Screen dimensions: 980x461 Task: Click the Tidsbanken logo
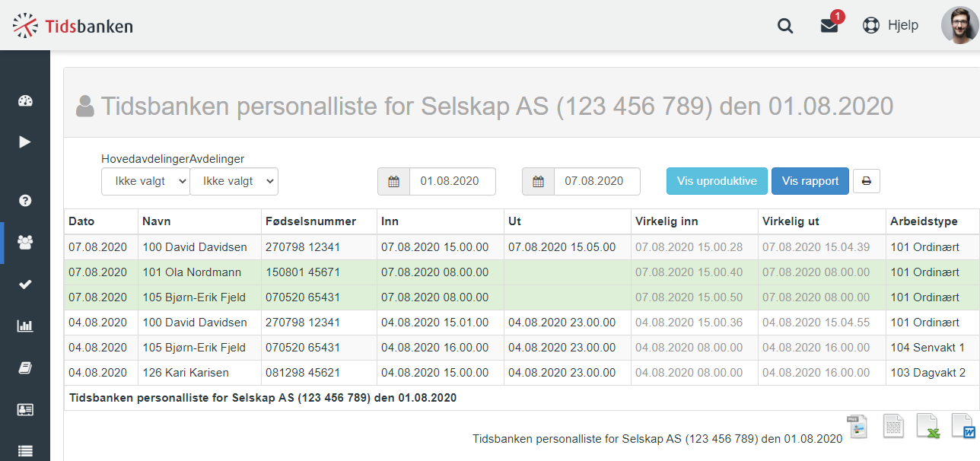[73, 26]
